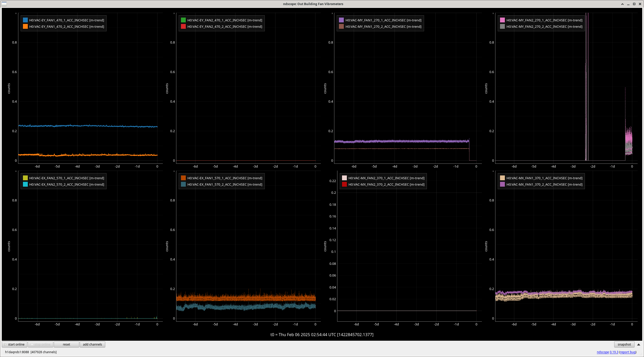
Task: Close the ndscope window
Action: (x=640, y=4)
